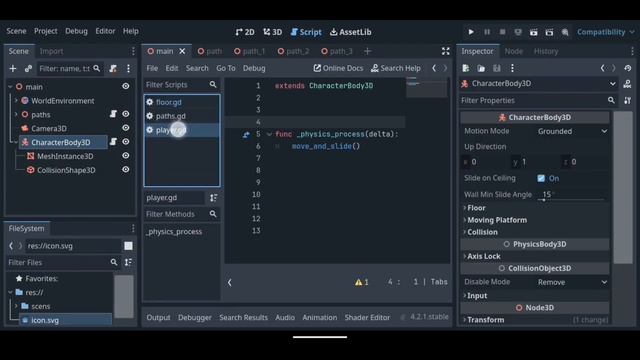The image size is (640, 360).
Task: Switch to the 3D workspace
Action: click(x=273, y=32)
